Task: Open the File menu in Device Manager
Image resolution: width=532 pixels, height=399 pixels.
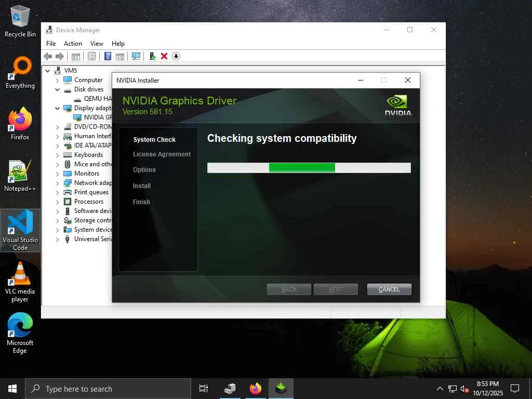Action: (x=51, y=44)
